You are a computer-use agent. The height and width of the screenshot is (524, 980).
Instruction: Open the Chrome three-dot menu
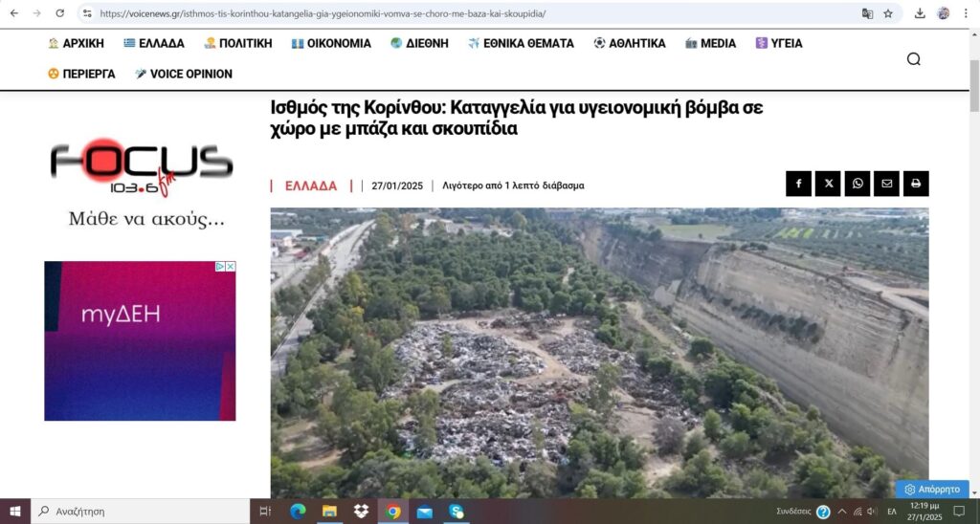(x=967, y=13)
